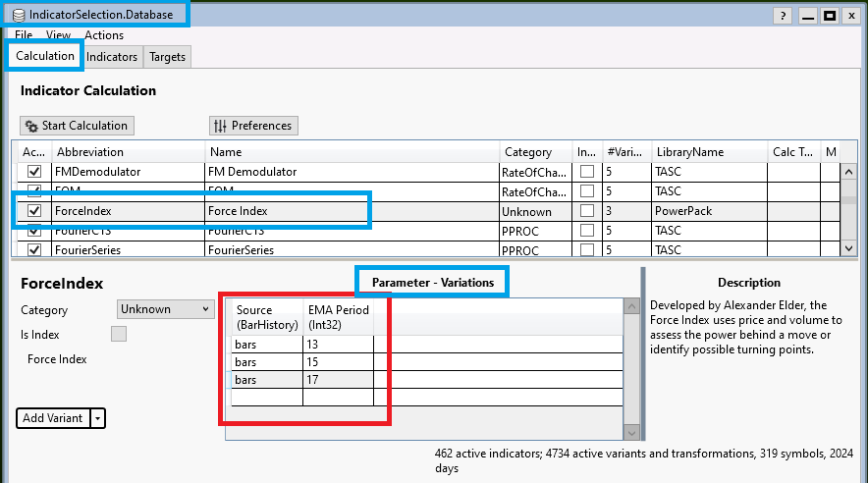Click the database icon in title bar

[19, 15]
